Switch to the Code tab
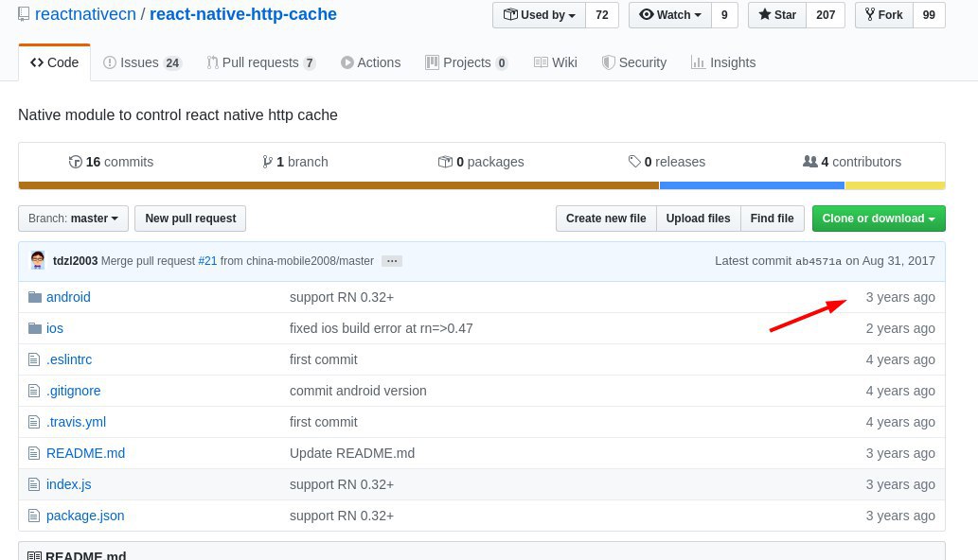Viewport: 978px width, 560px height. point(54,62)
